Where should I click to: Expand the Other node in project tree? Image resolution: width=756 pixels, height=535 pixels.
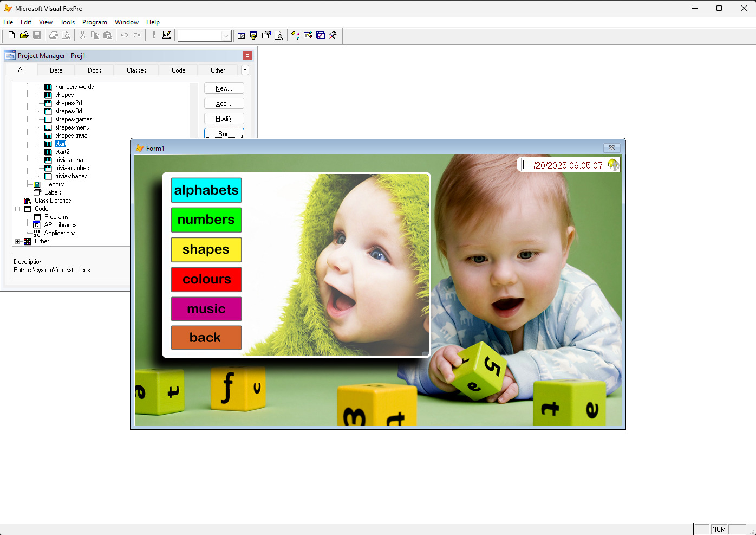click(18, 241)
